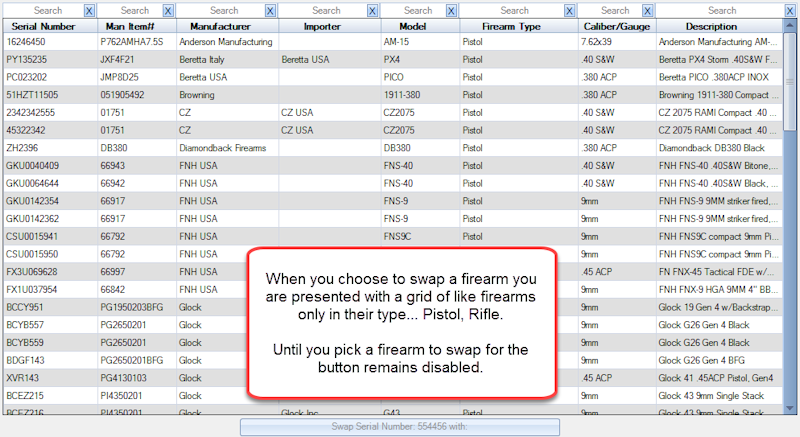Click the scroll down arrow of grid

(x=790, y=408)
